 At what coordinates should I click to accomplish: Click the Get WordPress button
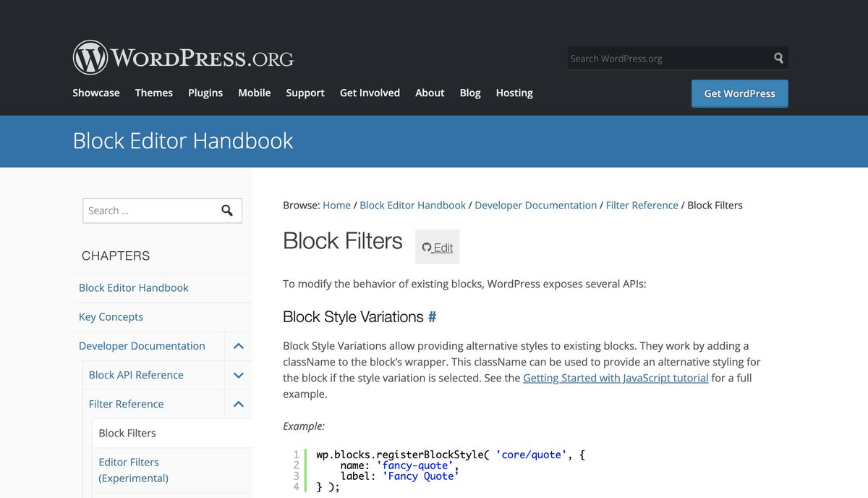739,93
